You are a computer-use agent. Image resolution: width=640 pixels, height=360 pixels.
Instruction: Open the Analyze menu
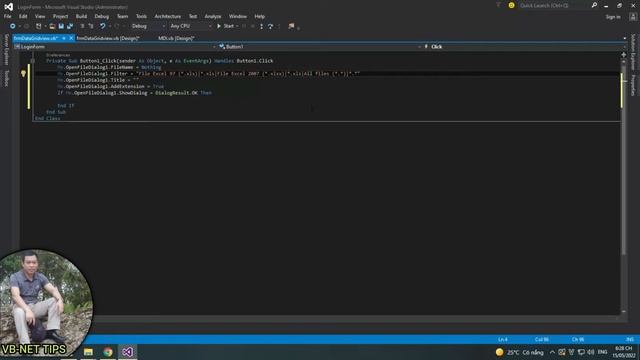coord(213,16)
